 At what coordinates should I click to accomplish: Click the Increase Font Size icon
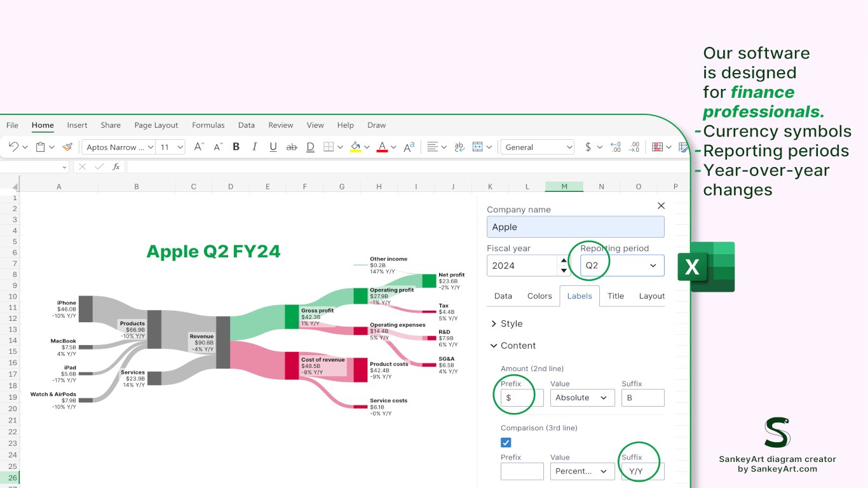click(x=199, y=147)
